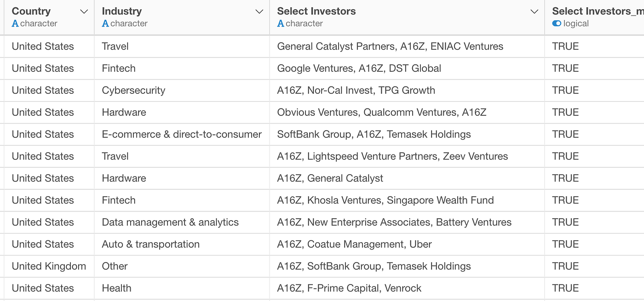Click the logical type toggle icon
The image size is (644, 301).
click(557, 23)
